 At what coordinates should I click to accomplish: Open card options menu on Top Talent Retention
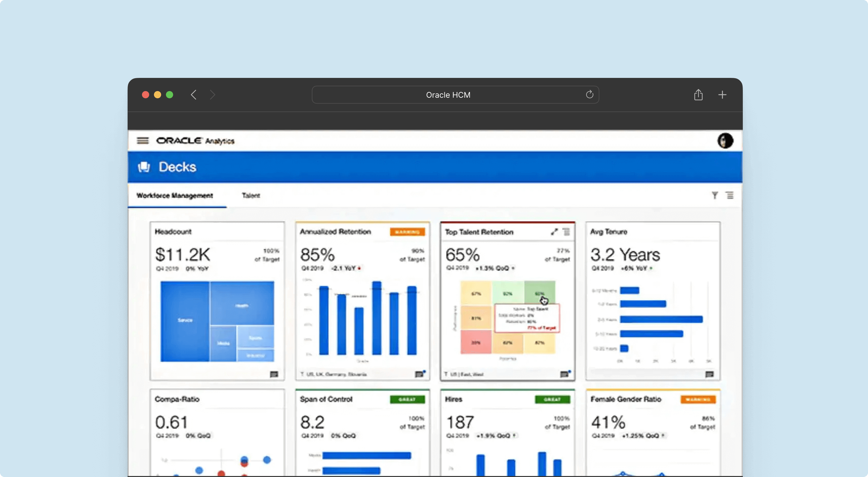point(566,231)
